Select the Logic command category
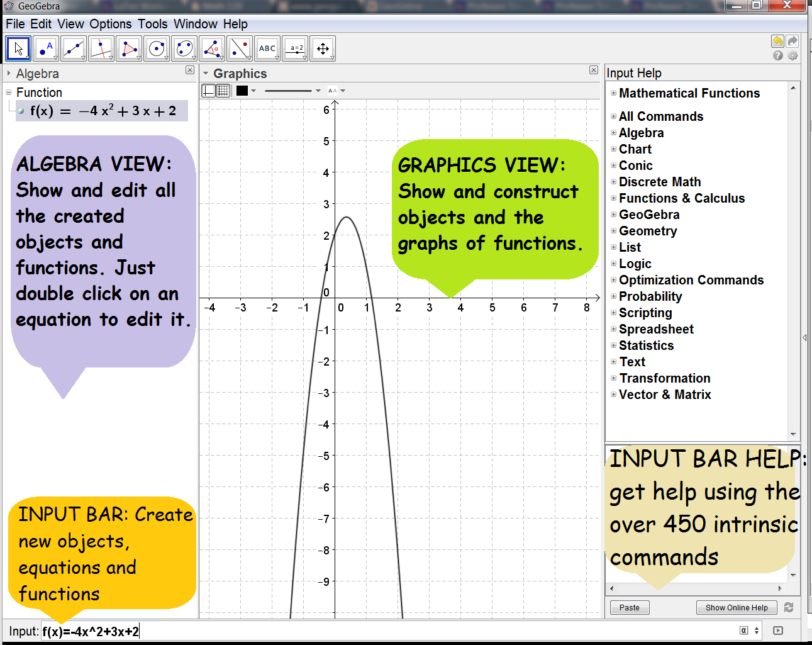Screen dimensions: 812x645 coord(635,264)
